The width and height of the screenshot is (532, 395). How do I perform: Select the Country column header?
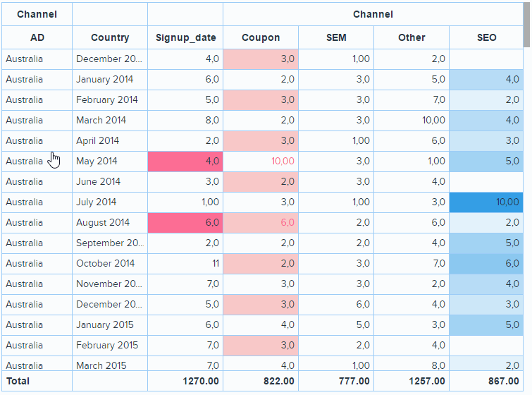coord(110,37)
